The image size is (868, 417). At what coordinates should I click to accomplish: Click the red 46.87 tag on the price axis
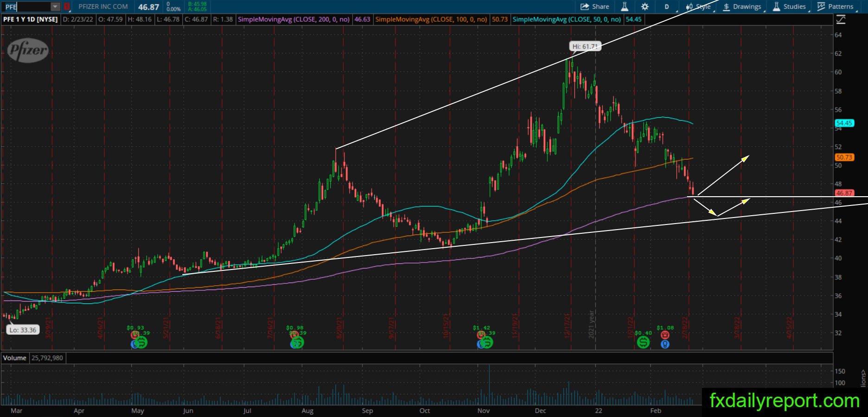click(844, 193)
